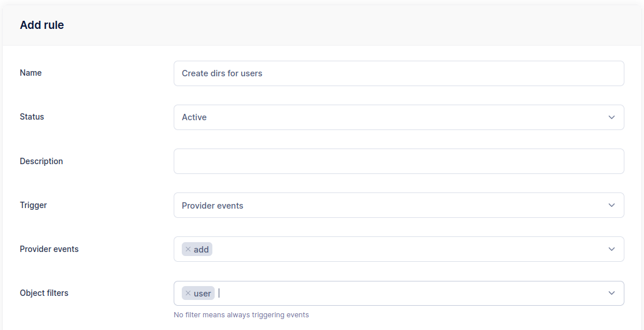
Task: Click the 'Object filters' field label
Action: coord(44,293)
